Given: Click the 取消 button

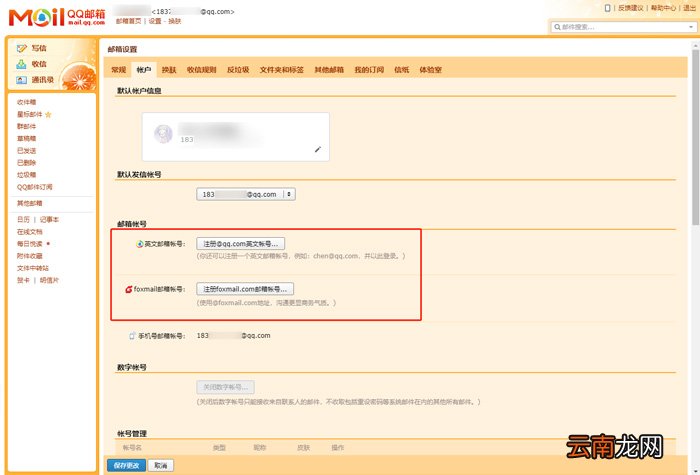Looking at the screenshot, I should click(161, 466).
